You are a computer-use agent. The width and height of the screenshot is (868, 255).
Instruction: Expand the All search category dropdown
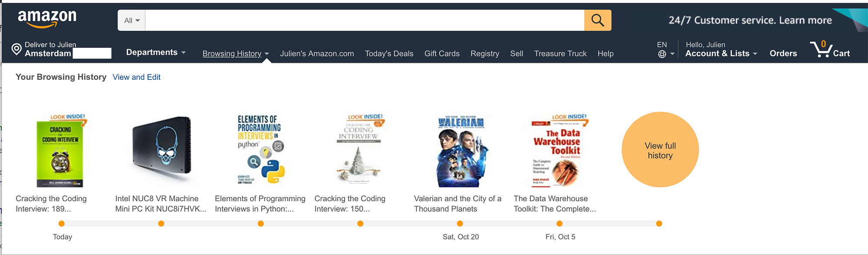pos(132,20)
